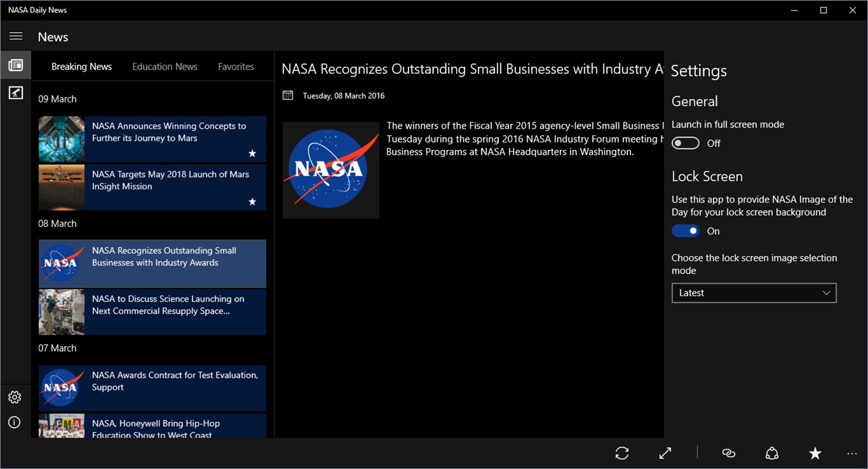Open the News section from the sidebar
The image size is (868, 469).
16,65
